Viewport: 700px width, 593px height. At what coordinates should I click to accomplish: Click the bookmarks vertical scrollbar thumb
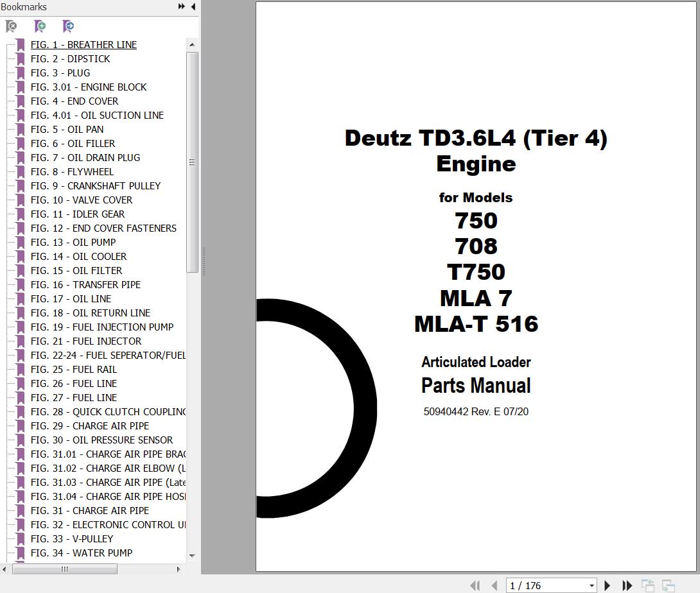click(192, 162)
